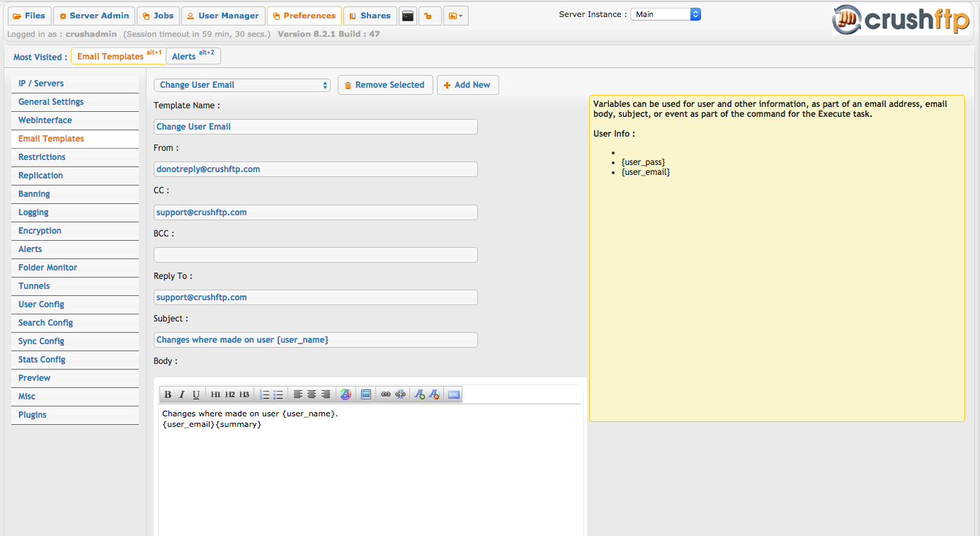Click the Subject input field
Screen dimensions: 980x536
316,340
